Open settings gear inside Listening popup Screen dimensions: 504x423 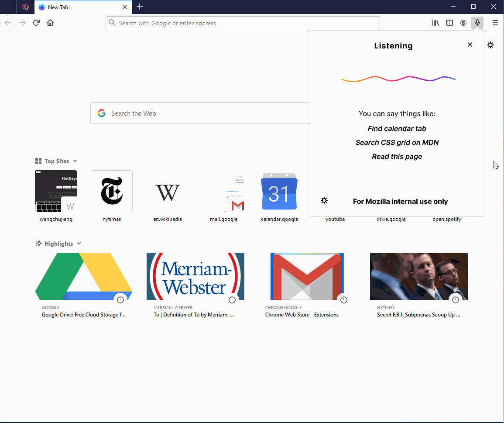coord(324,201)
